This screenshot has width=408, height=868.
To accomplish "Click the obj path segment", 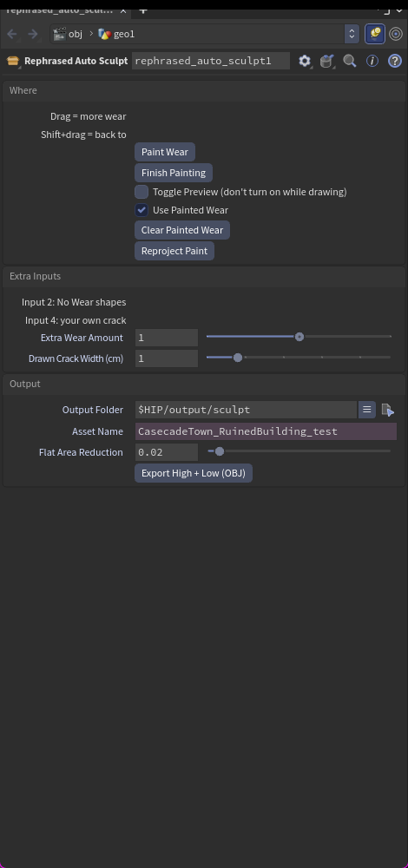I will pos(76,34).
